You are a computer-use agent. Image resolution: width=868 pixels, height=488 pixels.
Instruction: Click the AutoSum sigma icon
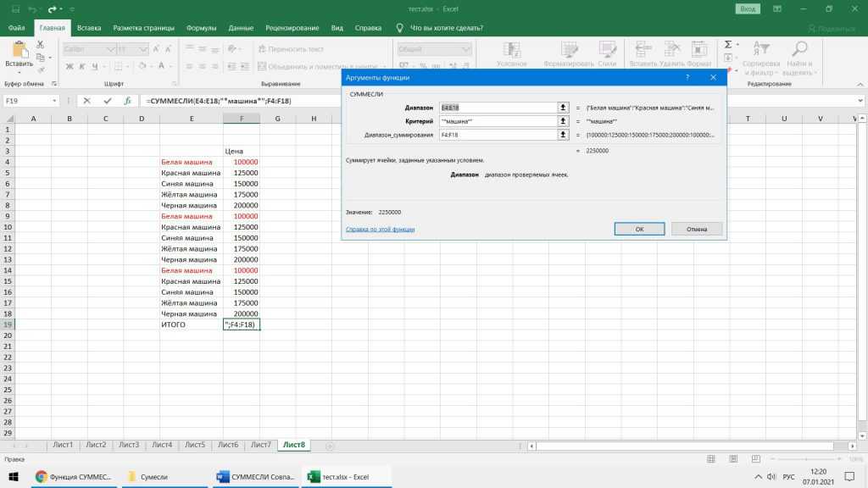[728, 44]
